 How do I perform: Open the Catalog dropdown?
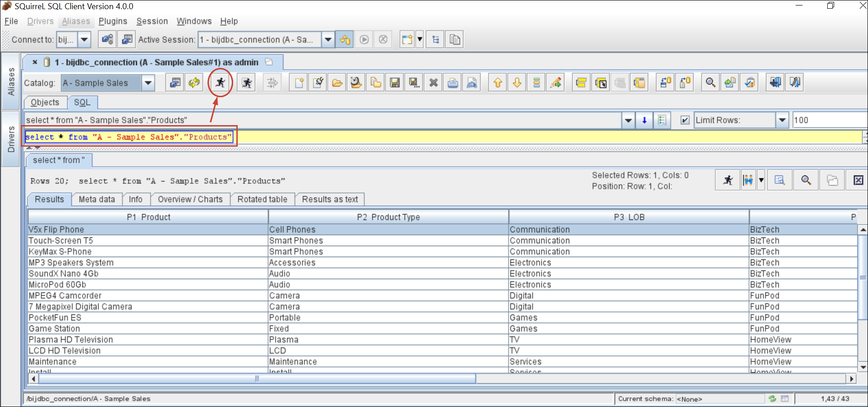pos(148,83)
